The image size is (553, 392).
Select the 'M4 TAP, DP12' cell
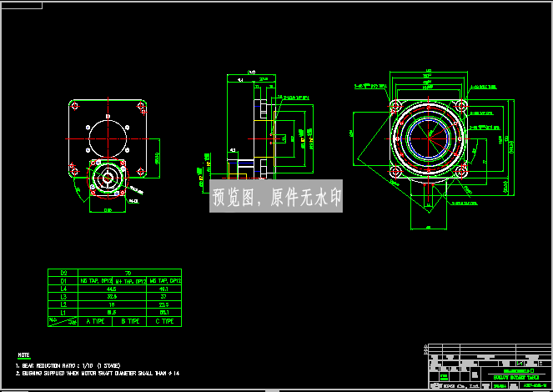tap(130, 281)
